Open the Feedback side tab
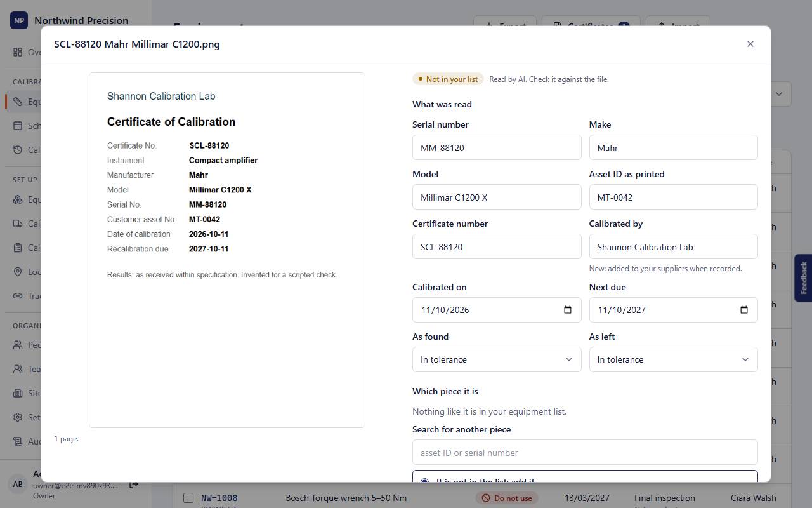 point(803,277)
